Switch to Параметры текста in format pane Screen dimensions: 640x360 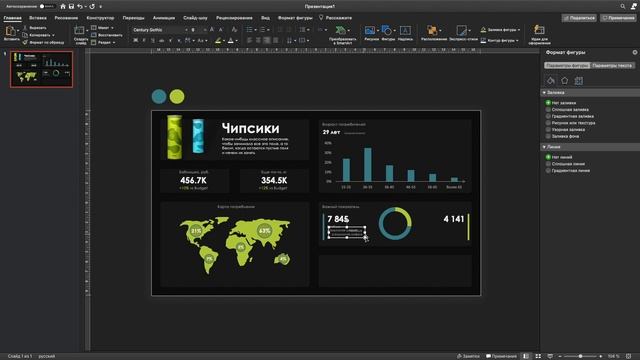(612, 65)
